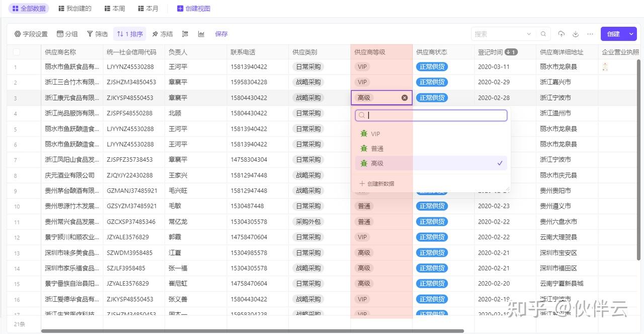644x334 pixels.
Task: Open the 字段设置 field settings
Action: [31, 34]
